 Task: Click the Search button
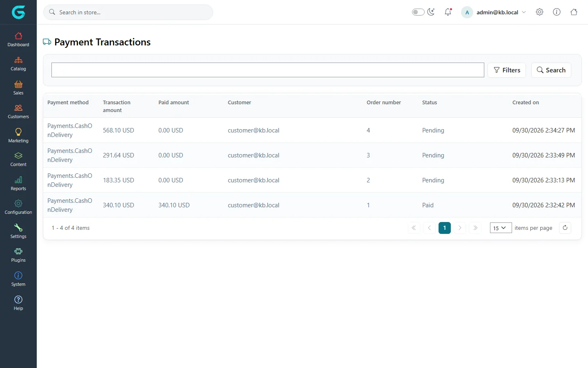pos(551,70)
